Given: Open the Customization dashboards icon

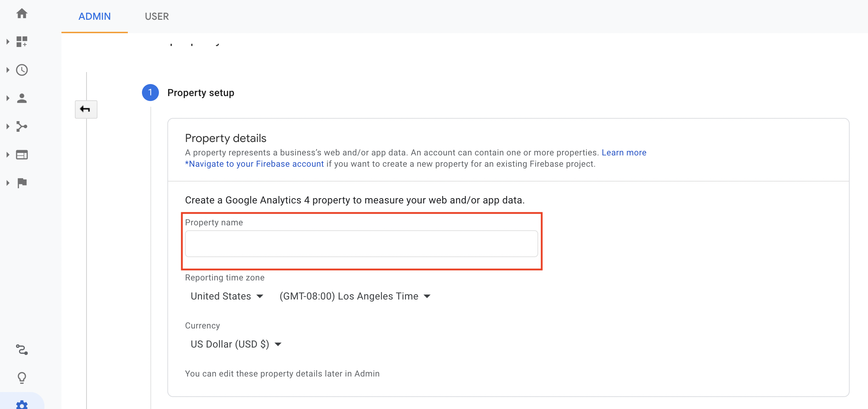Looking at the screenshot, I should point(22,42).
